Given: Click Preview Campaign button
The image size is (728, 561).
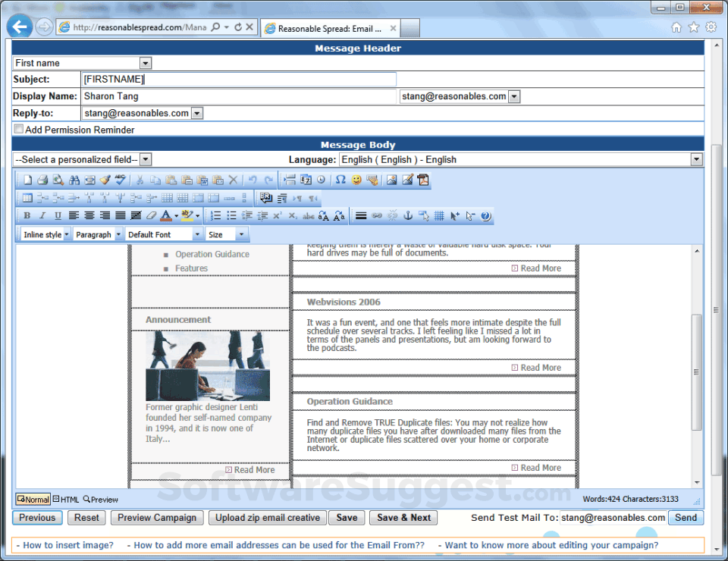Looking at the screenshot, I should pyautogui.click(x=157, y=517).
